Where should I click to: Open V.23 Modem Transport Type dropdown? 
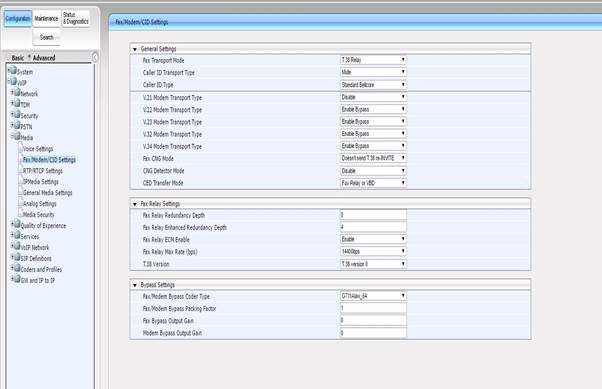point(373,122)
